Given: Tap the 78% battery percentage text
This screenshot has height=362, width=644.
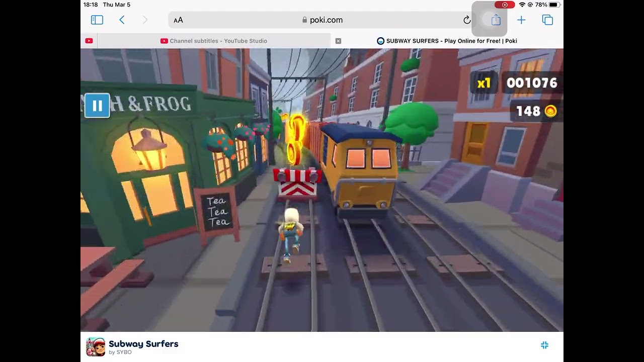Looking at the screenshot, I should (x=541, y=5).
